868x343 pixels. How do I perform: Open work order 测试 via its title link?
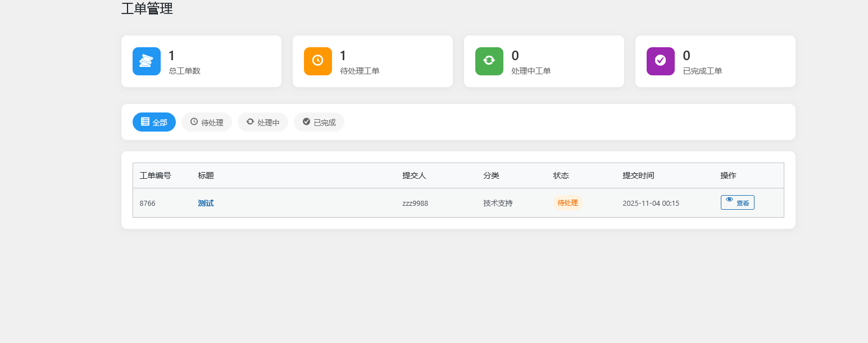point(206,203)
